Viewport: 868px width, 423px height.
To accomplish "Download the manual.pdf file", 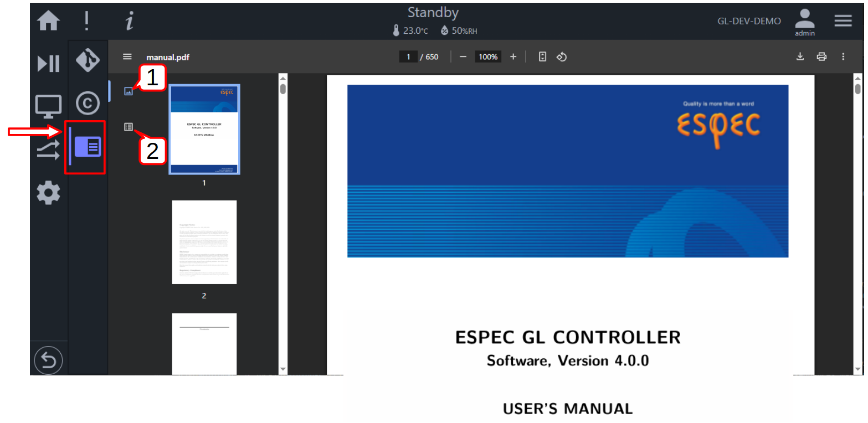I will pyautogui.click(x=800, y=56).
